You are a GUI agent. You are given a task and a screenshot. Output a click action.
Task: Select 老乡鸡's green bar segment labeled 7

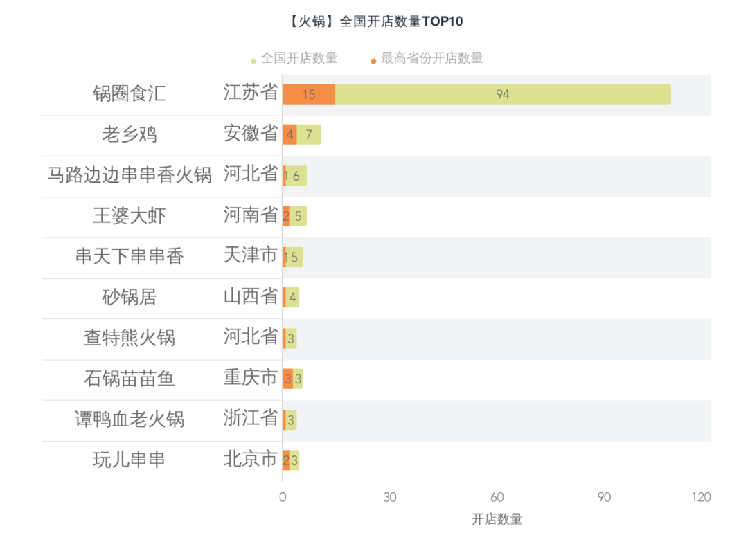tap(310, 135)
